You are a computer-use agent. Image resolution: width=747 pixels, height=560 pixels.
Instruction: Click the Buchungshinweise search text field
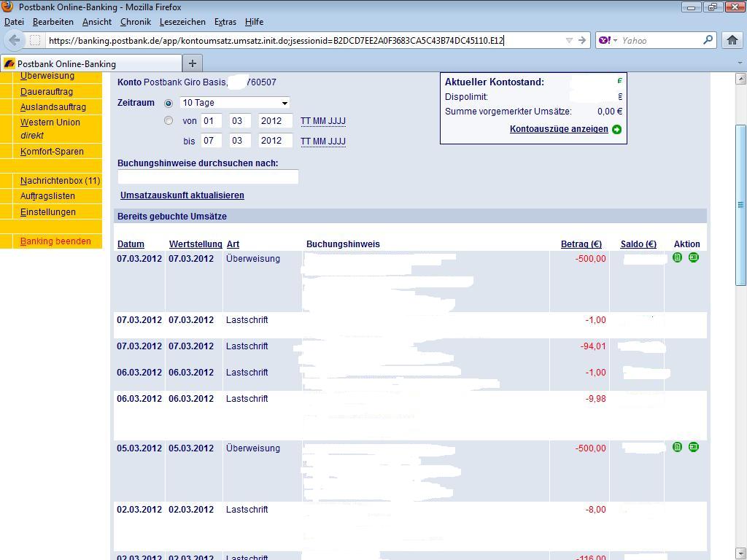pyautogui.click(x=208, y=176)
